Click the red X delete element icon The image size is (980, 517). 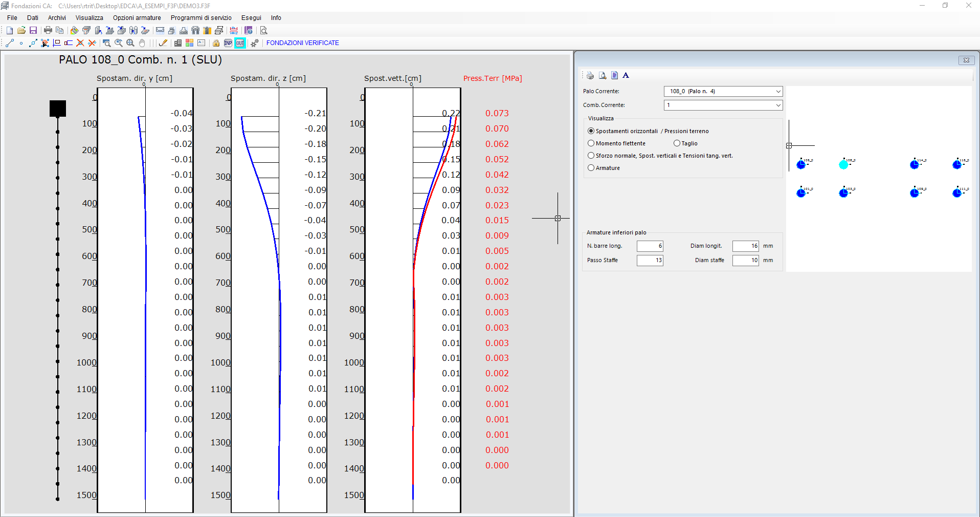80,43
